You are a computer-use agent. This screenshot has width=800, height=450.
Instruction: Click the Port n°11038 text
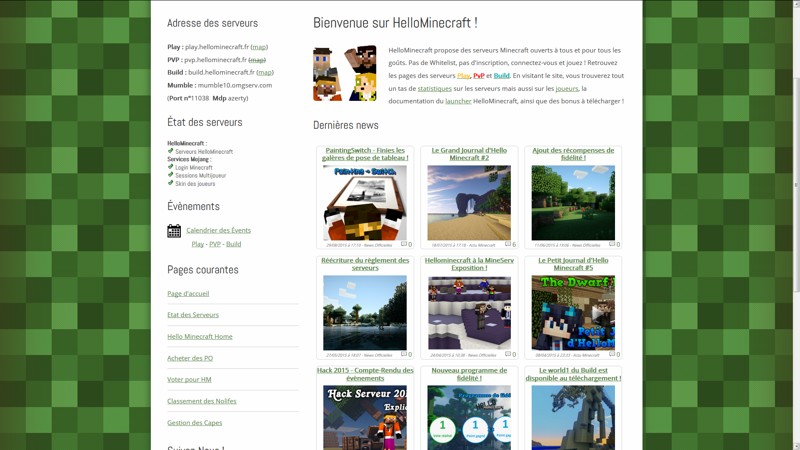coord(189,98)
